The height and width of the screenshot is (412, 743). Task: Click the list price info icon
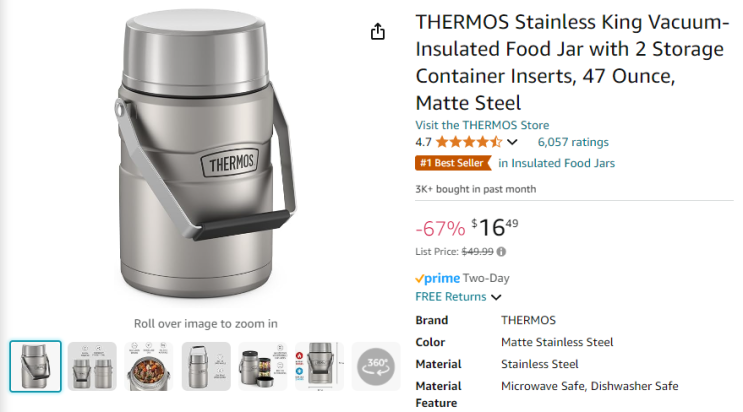501,252
